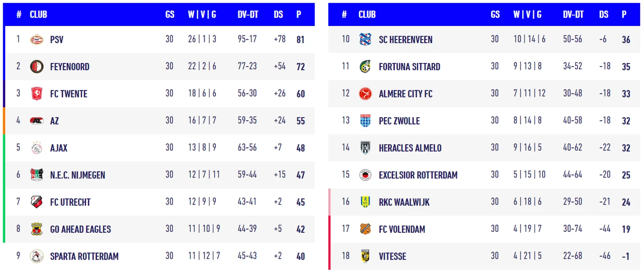Image resolution: width=644 pixels, height=275 pixels.
Task: Click the Ajax club crest
Action: tap(37, 148)
